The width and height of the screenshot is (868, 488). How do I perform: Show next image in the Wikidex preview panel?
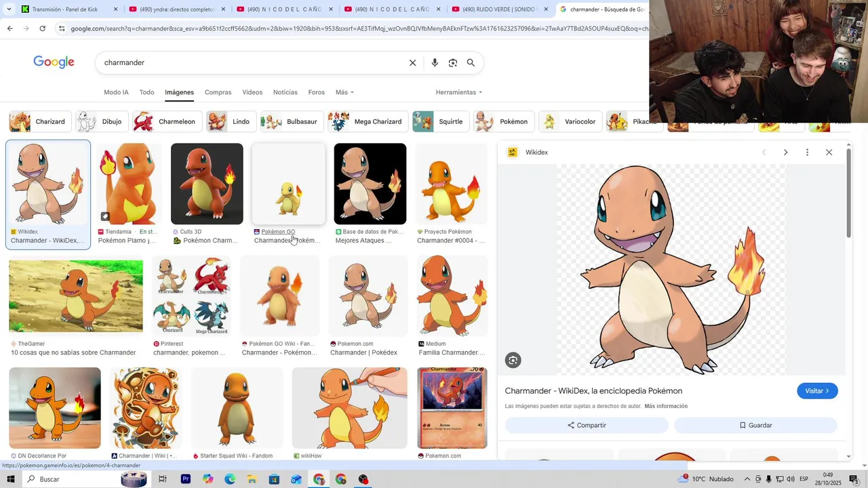point(785,152)
